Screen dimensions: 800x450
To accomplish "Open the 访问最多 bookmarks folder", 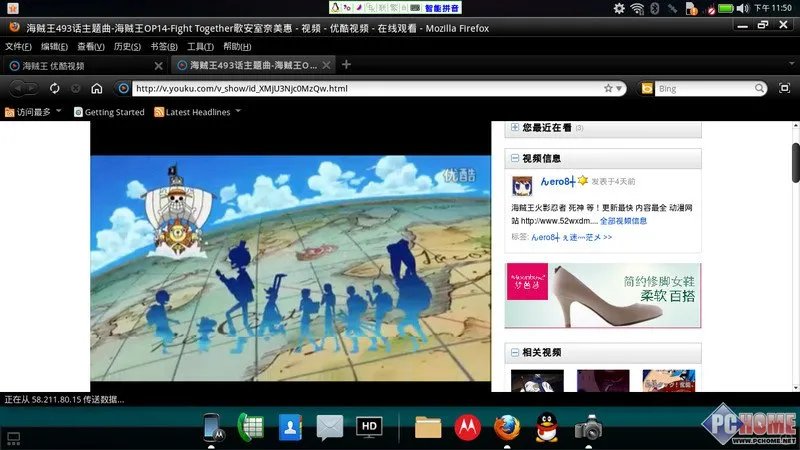I will (x=33, y=112).
